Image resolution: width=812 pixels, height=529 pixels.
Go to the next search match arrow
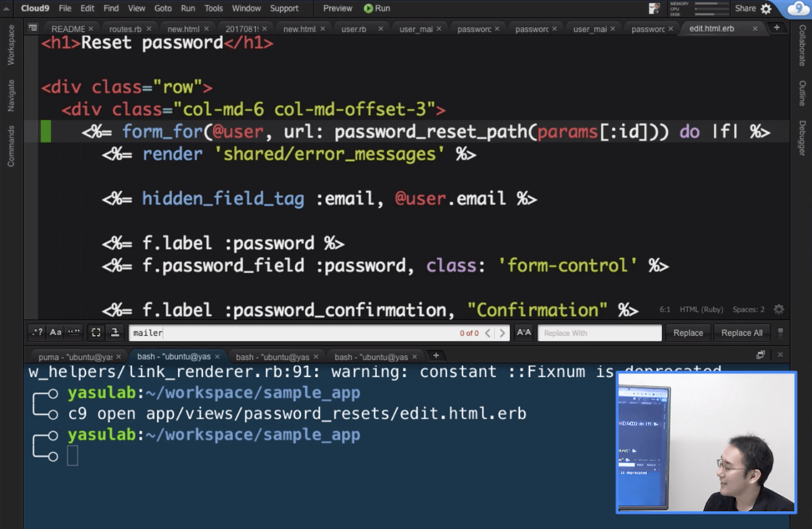(502, 333)
